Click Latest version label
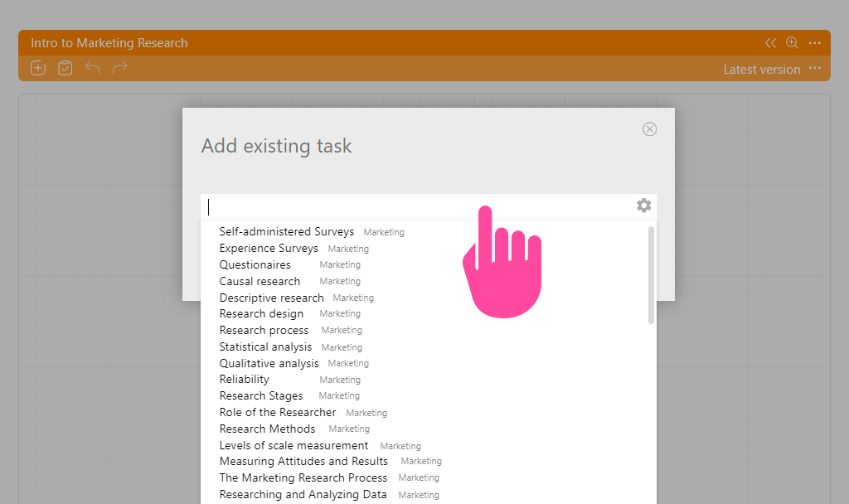The height and width of the screenshot is (504, 849). 762,70
